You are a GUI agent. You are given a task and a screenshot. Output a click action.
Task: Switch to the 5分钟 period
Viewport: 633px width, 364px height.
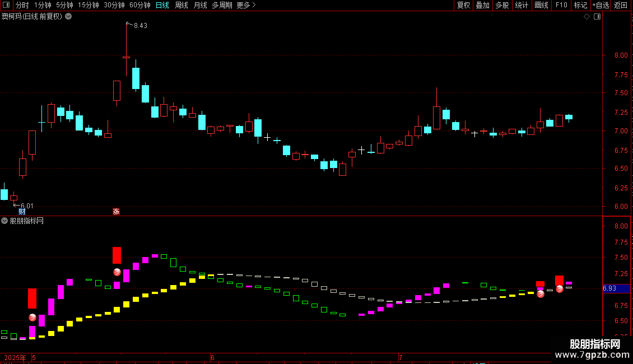[64, 5]
